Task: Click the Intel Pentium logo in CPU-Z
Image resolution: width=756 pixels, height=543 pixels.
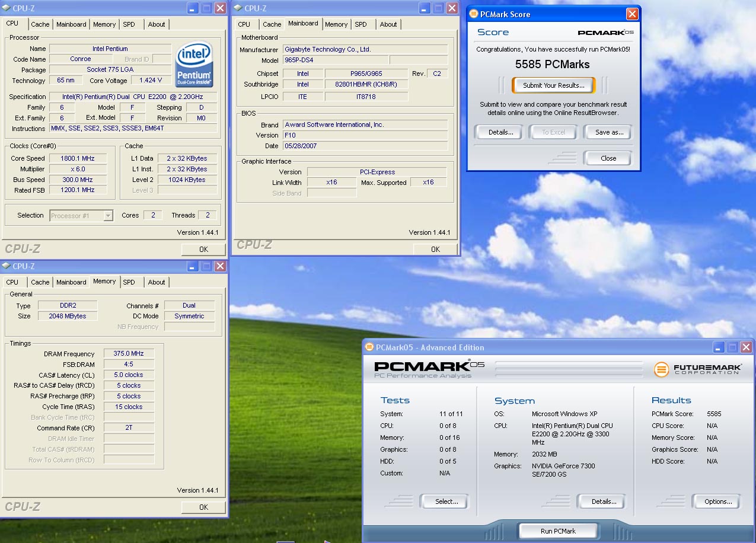Action: 194,64
